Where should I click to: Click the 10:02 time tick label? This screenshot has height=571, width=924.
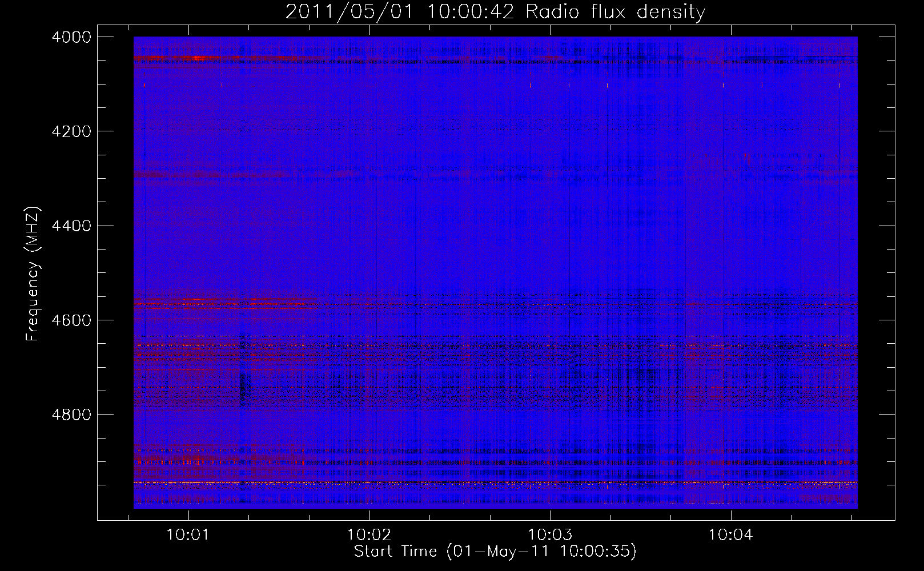point(369,535)
